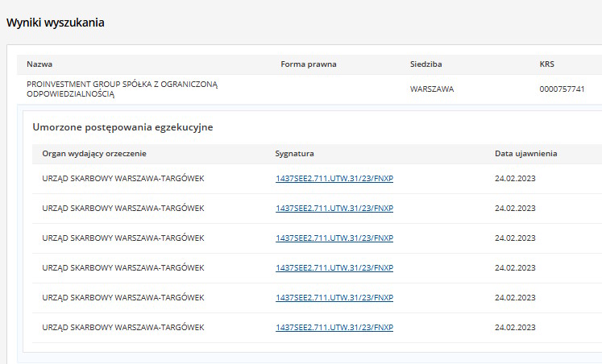Screen dimensions: 602x364
Task: Click the WARSZAWA seat cell
Action: click(x=432, y=89)
